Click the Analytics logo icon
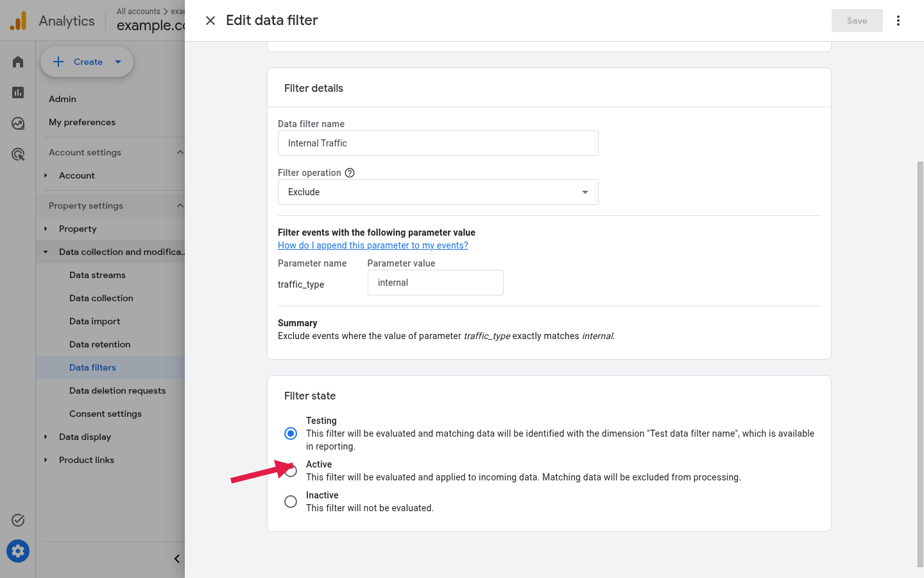This screenshot has width=924, height=578. [x=19, y=21]
